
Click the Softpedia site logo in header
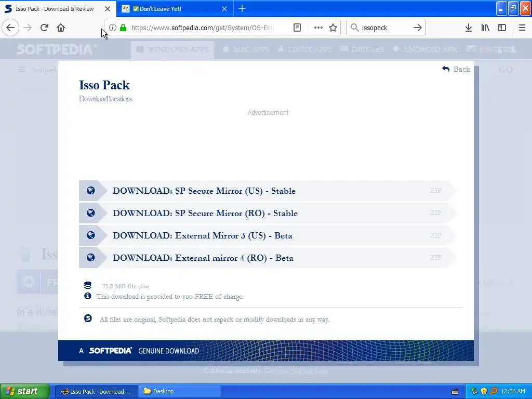[x=56, y=49]
